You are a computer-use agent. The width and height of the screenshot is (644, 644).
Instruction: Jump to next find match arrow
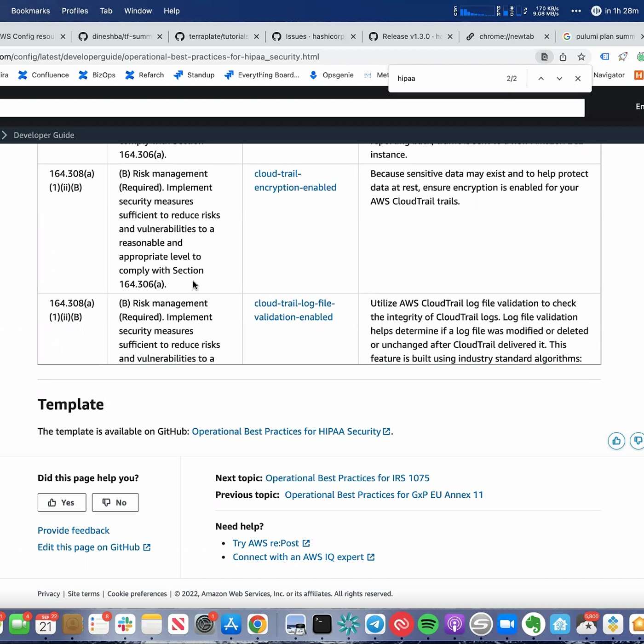click(559, 79)
